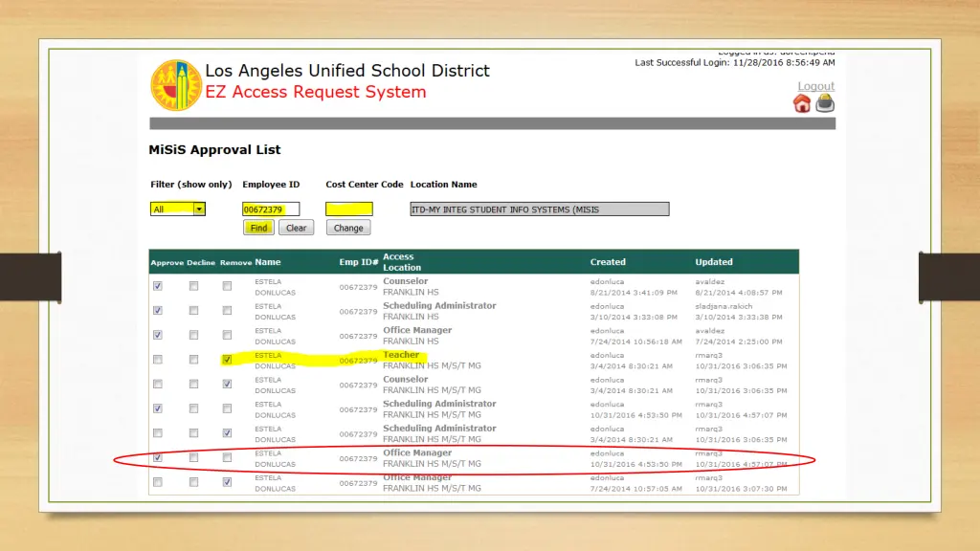The image size is (980, 551).
Task: Click the EZ Access Request System title
Action: (x=316, y=92)
